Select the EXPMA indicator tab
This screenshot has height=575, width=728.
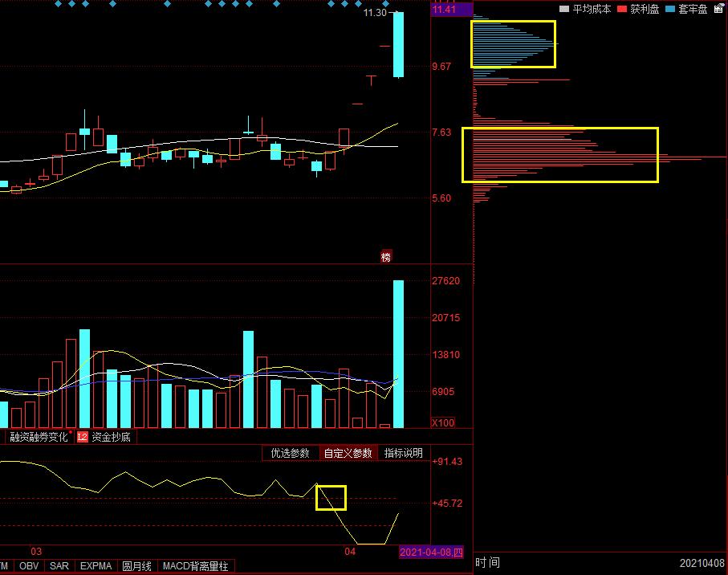coord(96,565)
